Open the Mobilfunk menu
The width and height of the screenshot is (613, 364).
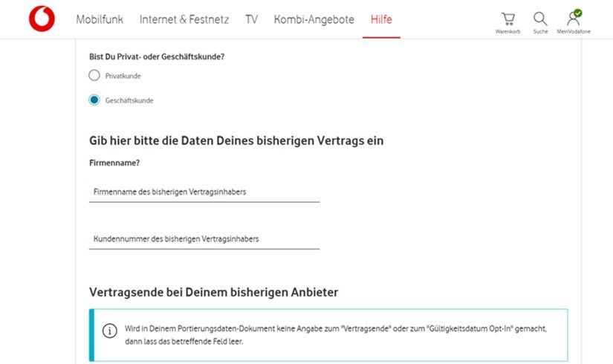(100, 19)
